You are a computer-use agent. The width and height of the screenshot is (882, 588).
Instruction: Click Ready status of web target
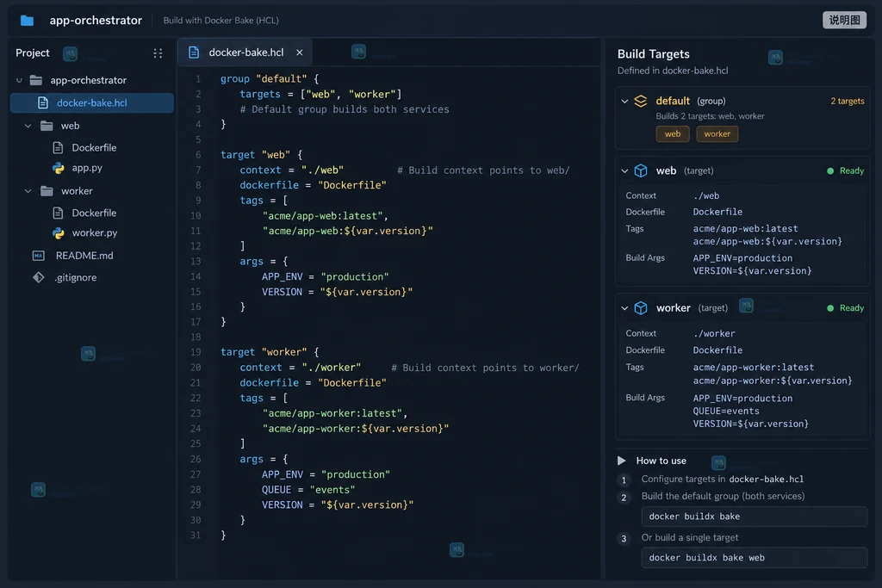846,171
